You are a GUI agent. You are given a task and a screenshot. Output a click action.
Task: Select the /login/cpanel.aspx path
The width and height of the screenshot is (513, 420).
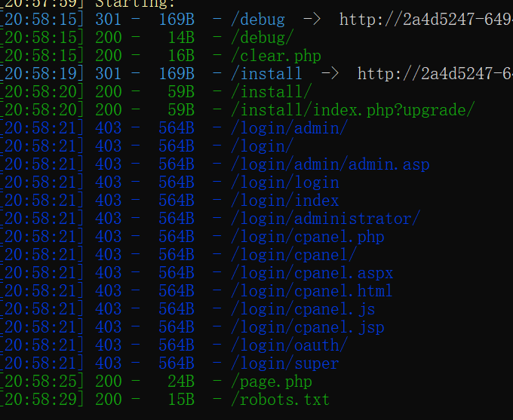coord(312,273)
